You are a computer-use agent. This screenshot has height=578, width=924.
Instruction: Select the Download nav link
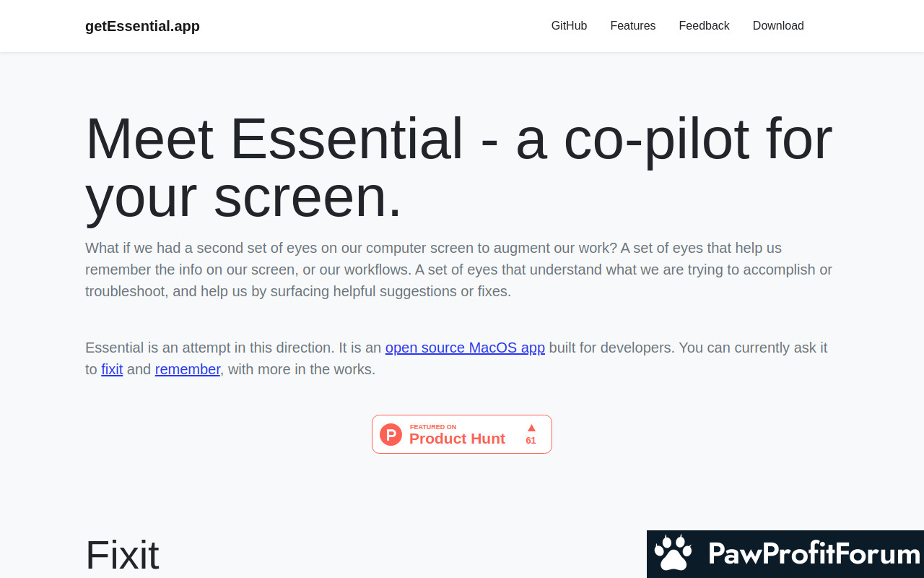(778, 26)
